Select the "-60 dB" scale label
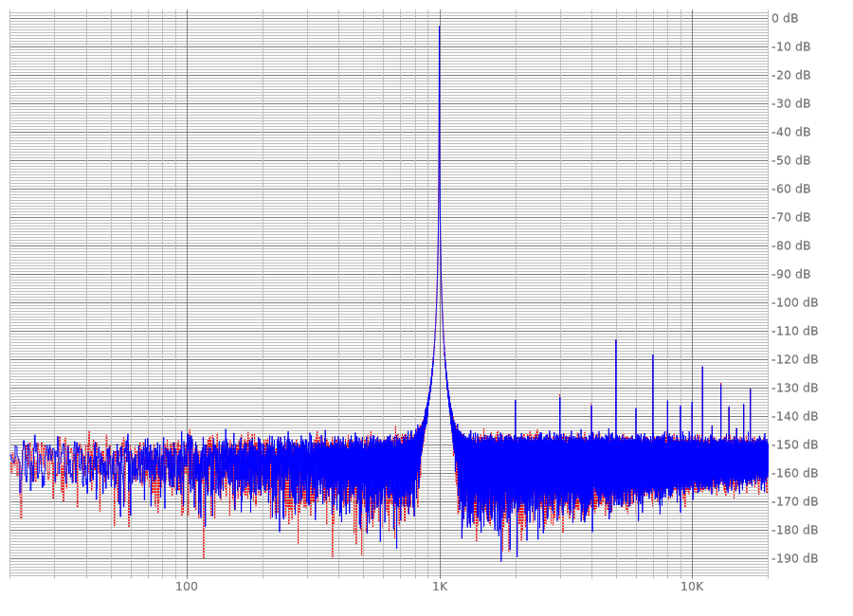 [x=791, y=189]
